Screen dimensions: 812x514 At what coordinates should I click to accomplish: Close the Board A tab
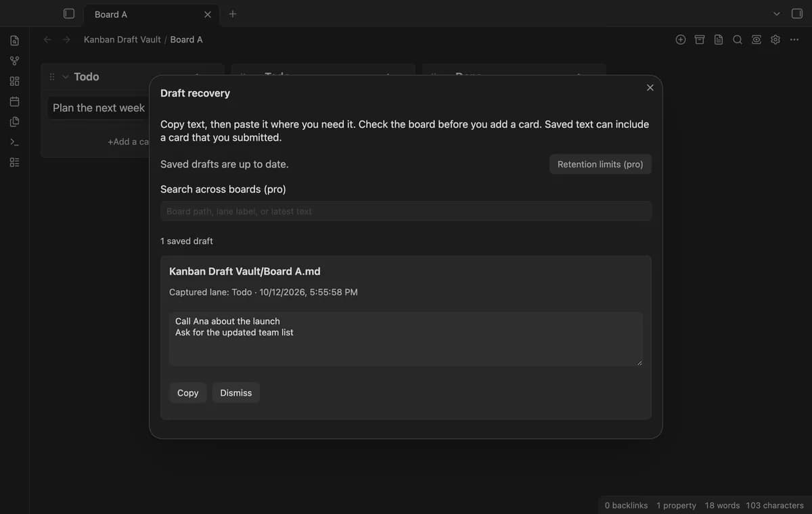[x=207, y=14]
